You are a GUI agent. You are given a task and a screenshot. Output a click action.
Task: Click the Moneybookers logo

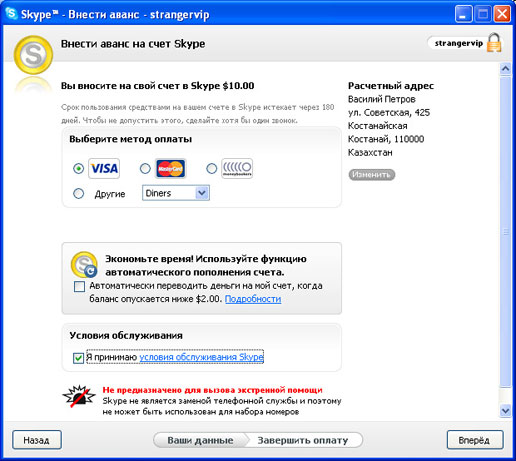click(237, 168)
